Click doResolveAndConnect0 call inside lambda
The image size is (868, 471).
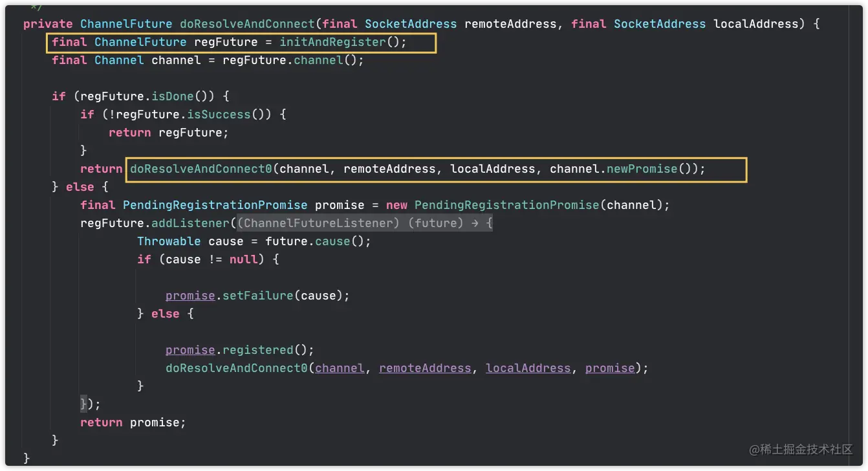click(x=237, y=368)
